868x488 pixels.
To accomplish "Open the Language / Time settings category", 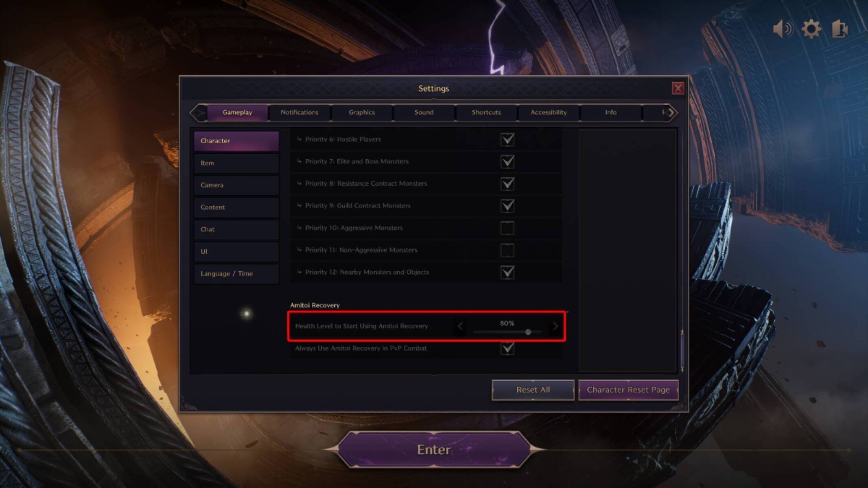I will tap(236, 273).
